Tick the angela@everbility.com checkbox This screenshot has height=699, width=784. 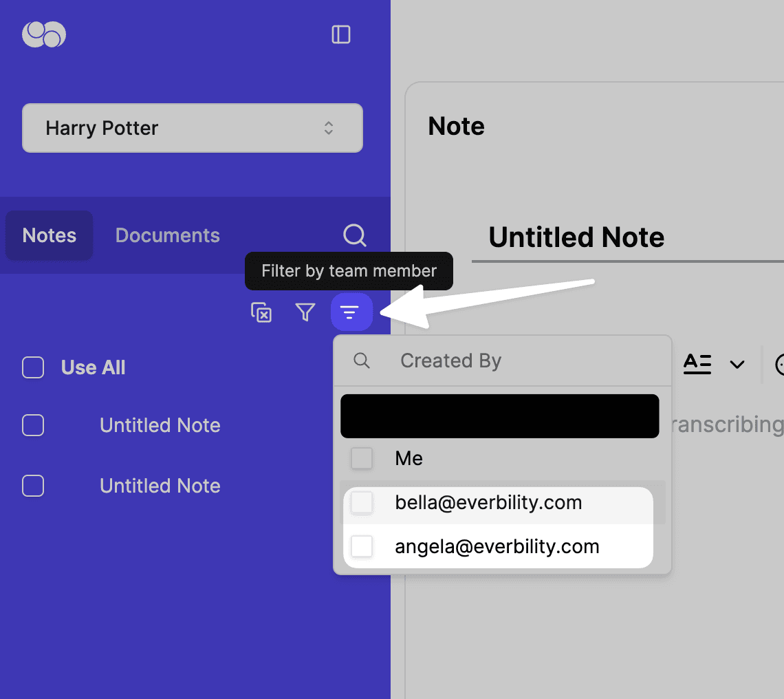coord(362,546)
